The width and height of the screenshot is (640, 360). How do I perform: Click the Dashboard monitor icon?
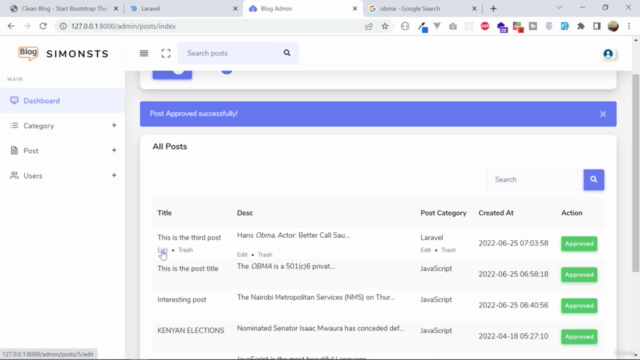coord(14,100)
